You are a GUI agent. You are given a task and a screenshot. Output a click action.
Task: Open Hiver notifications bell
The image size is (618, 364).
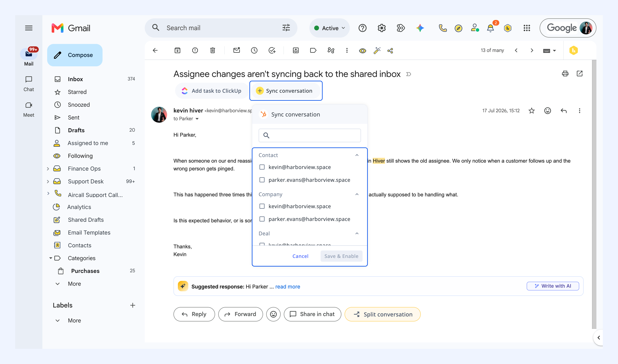(x=490, y=28)
